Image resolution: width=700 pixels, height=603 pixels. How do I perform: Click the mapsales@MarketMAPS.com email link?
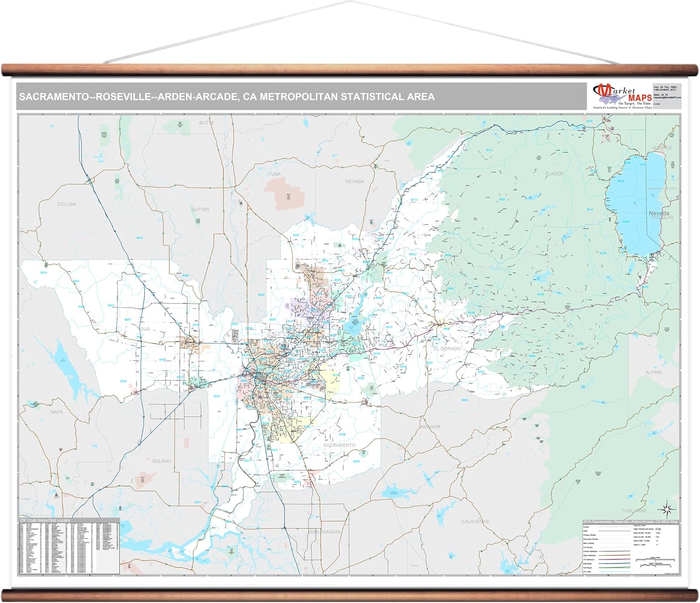(667, 97)
